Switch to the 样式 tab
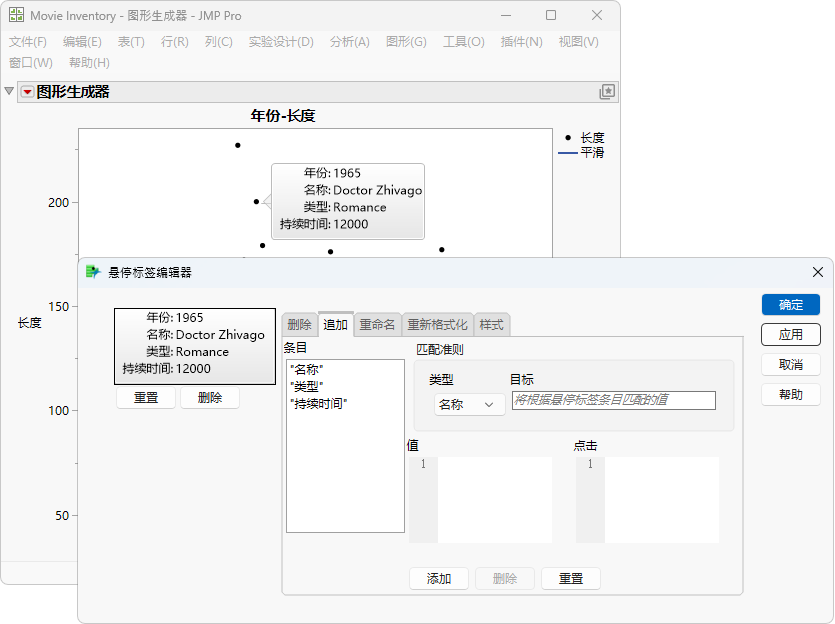Screen dimensions: 835x624 (x=492, y=325)
